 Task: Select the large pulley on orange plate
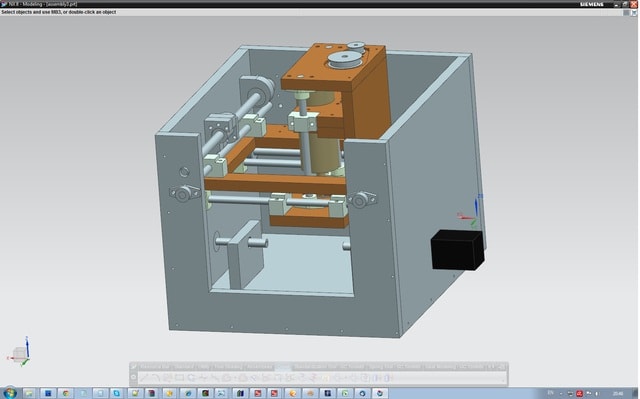345,60
